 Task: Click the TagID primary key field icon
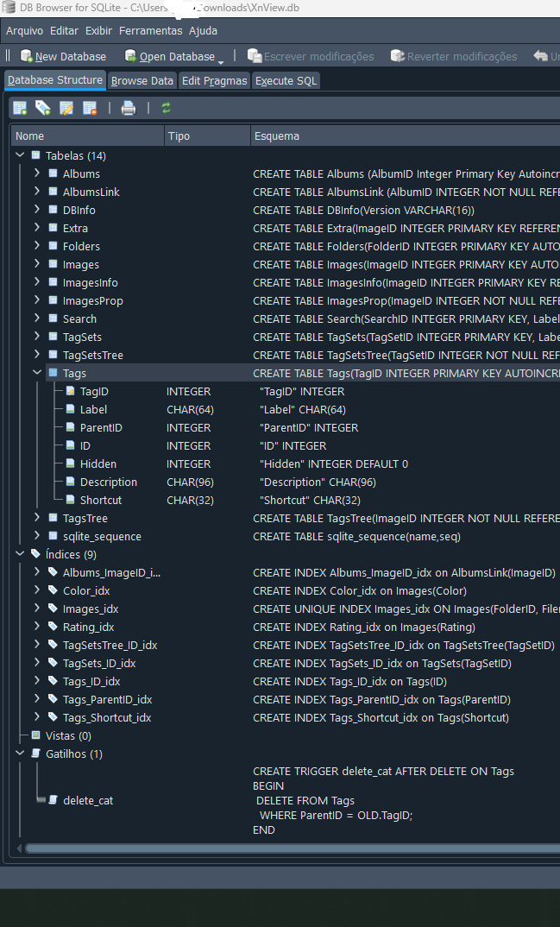[x=70, y=391]
